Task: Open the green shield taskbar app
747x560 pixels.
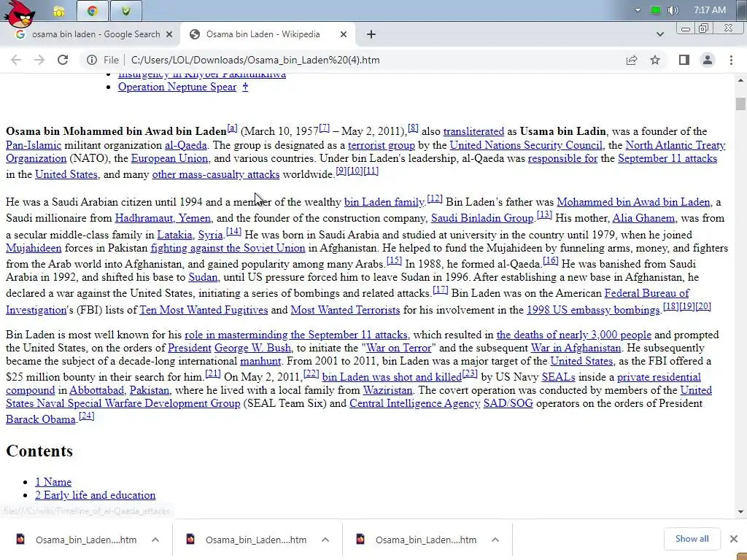Action: point(125,12)
